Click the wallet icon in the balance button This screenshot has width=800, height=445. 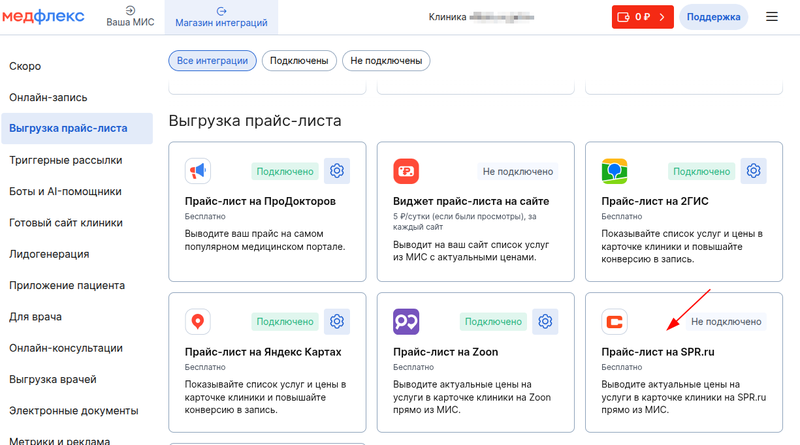click(x=623, y=17)
